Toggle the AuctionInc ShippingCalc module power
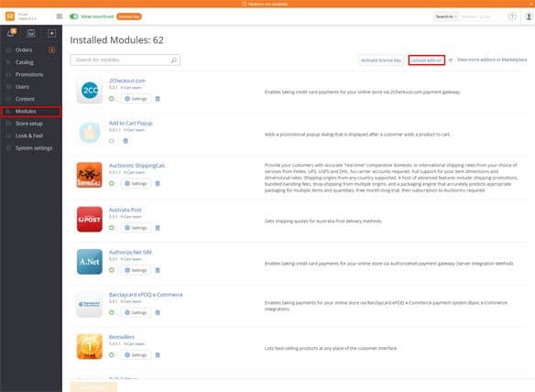The height and width of the screenshot is (392, 535). click(111, 183)
